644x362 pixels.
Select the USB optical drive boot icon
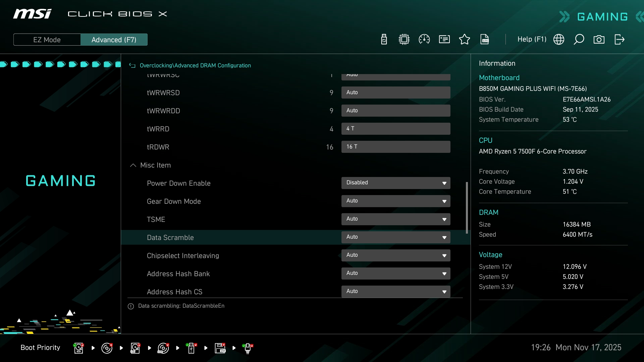[x=163, y=348]
